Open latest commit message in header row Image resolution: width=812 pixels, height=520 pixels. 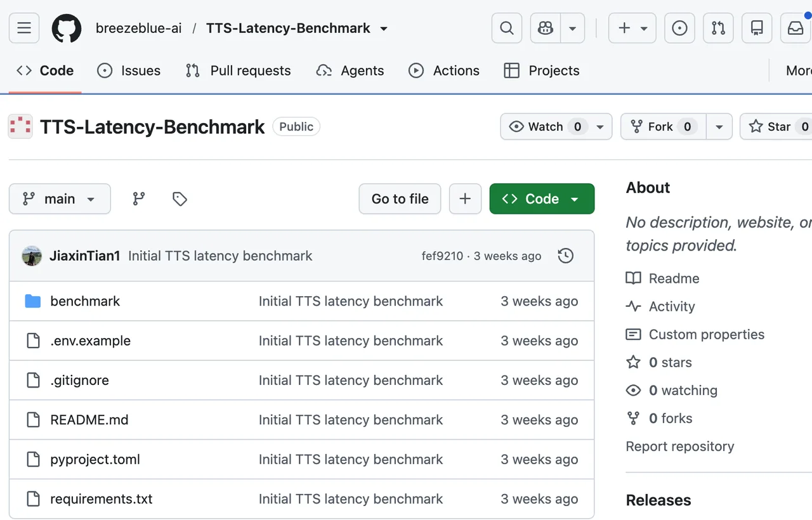point(220,256)
